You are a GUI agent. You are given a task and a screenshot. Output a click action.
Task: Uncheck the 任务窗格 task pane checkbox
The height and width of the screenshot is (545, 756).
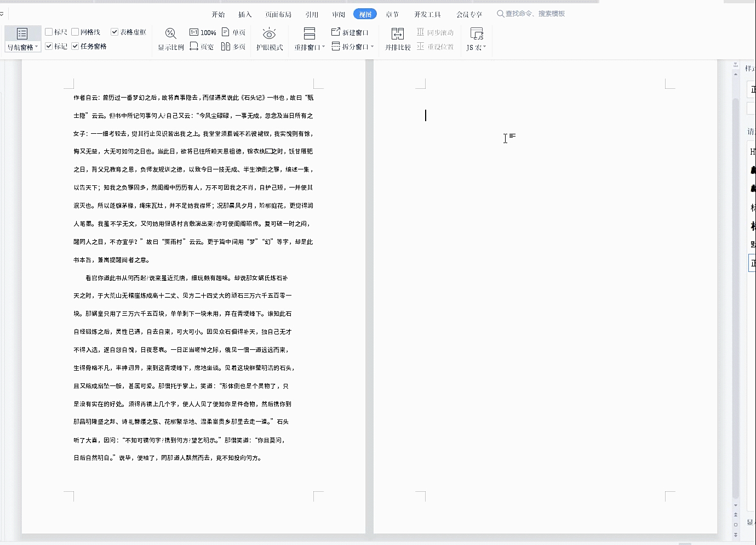(75, 46)
